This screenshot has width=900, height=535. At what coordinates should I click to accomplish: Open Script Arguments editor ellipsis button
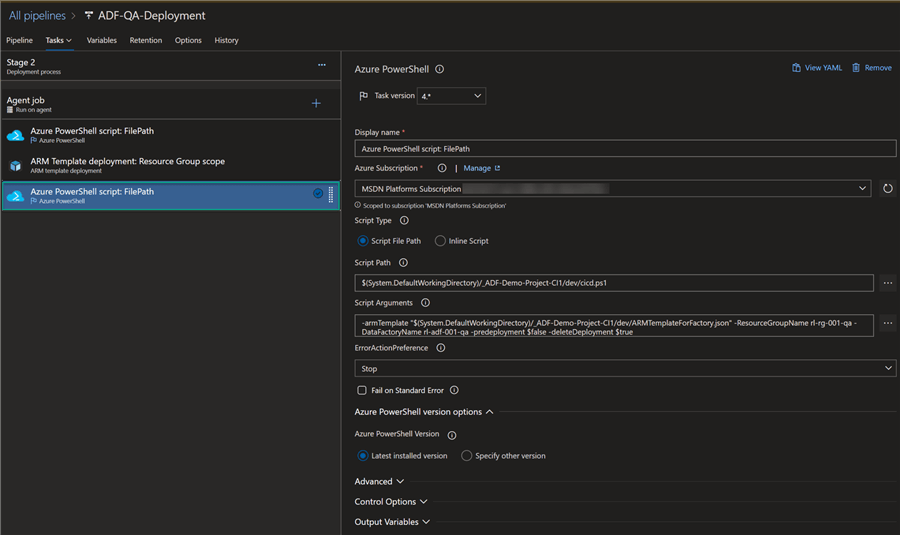pos(887,323)
